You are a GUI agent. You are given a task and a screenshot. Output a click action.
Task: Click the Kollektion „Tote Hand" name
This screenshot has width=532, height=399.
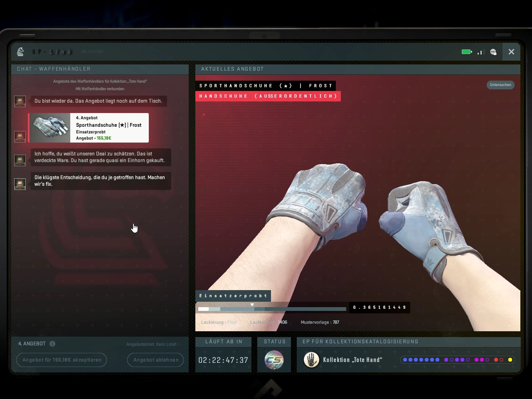[x=352, y=360]
